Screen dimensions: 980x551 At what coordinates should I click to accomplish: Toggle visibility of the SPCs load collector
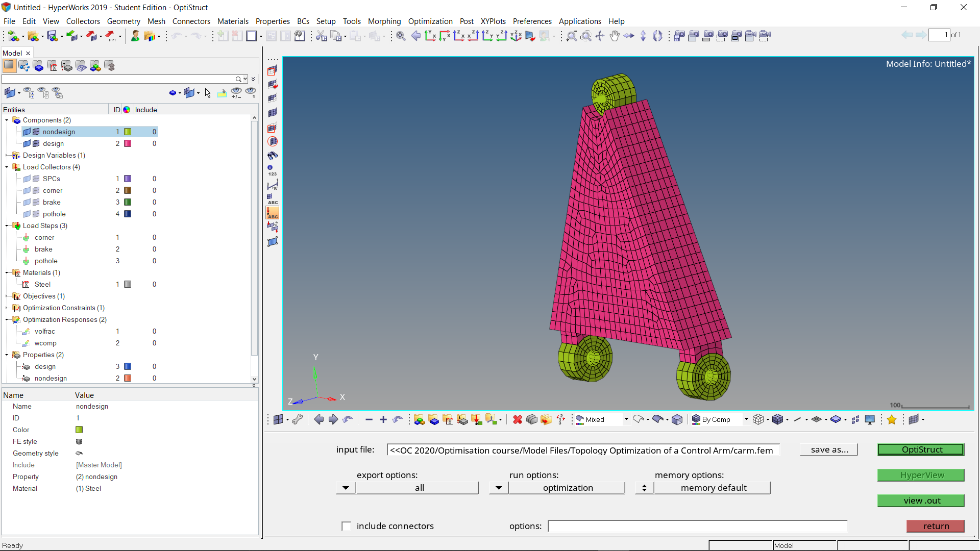[x=27, y=178]
